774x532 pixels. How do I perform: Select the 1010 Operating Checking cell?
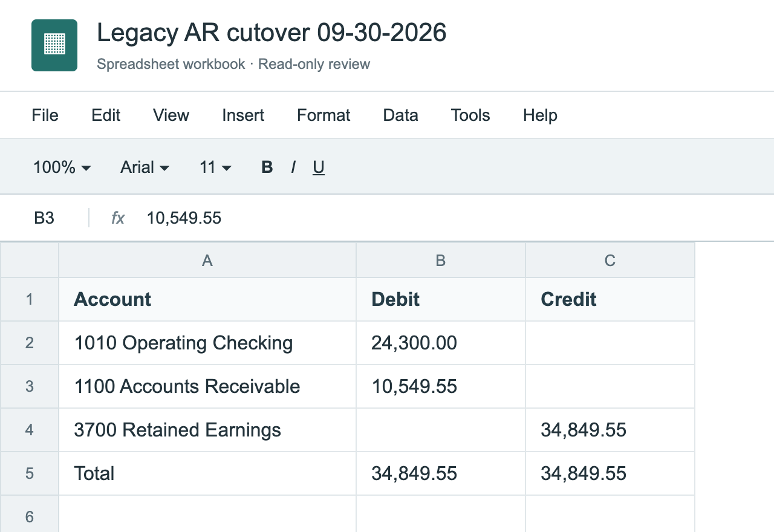click(x=207, y=343)
